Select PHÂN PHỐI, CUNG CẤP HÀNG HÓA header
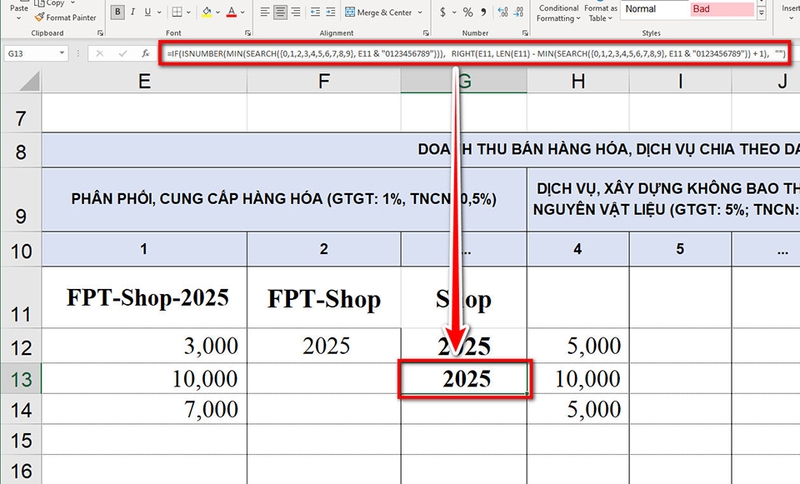Screen dimensions: 800x484 pos(284,199)
